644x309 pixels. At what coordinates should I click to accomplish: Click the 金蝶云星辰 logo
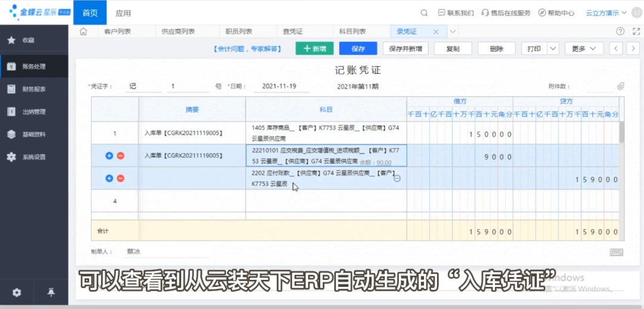click(x=39, y=13)
